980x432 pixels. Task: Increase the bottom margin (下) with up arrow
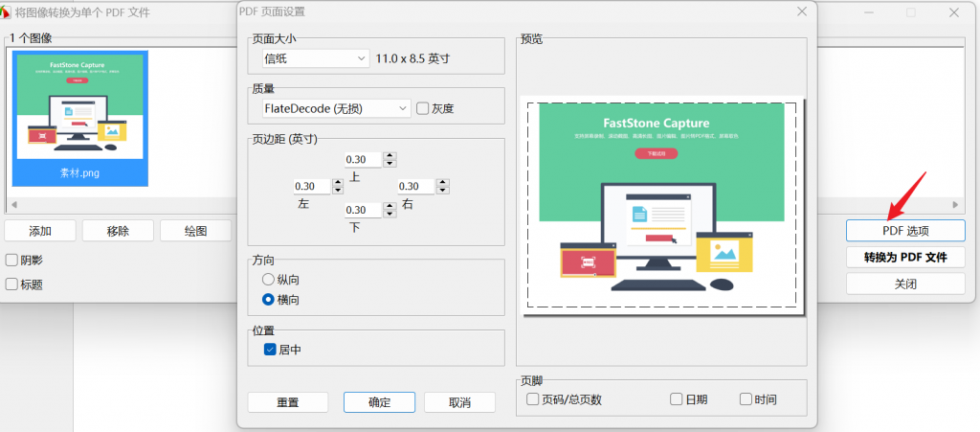[390, 206]
